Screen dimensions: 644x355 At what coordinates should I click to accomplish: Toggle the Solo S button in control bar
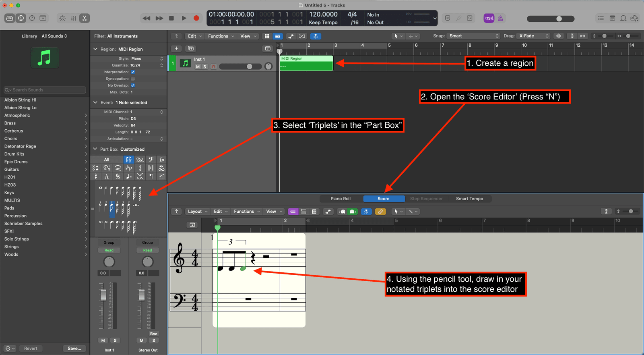[470, 18]
